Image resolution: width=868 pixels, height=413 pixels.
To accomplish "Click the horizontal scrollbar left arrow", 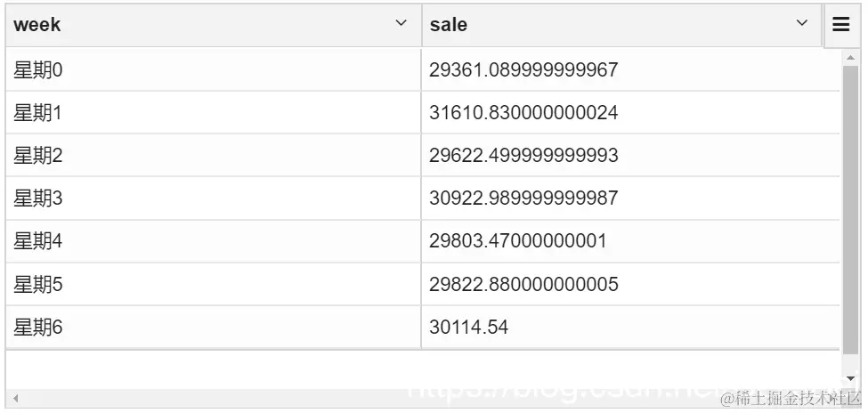I will (15, 398).
